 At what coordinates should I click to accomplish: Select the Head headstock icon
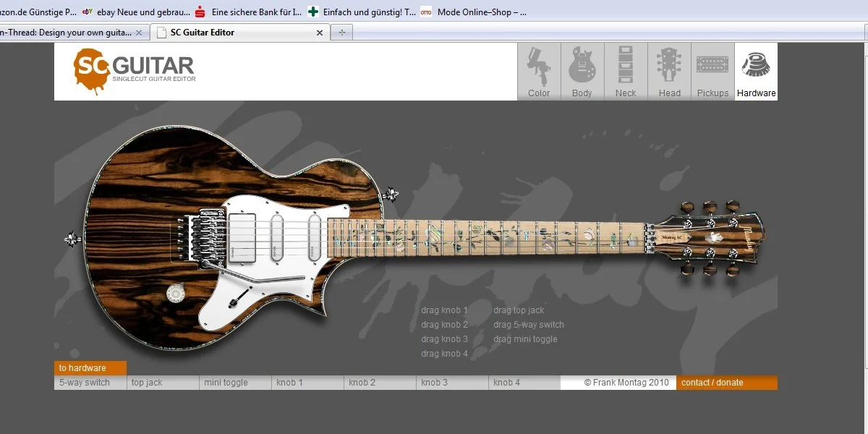pos(669,72)
